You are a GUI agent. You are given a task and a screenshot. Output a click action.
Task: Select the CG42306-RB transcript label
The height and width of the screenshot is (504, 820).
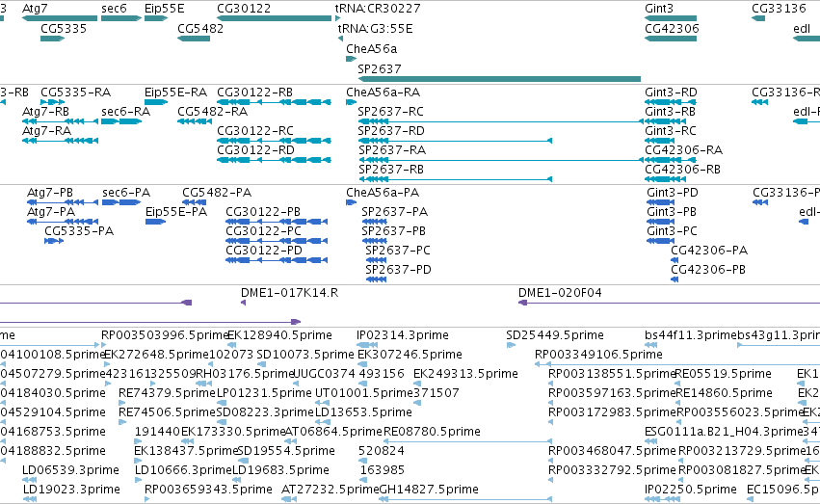(683, 170)
